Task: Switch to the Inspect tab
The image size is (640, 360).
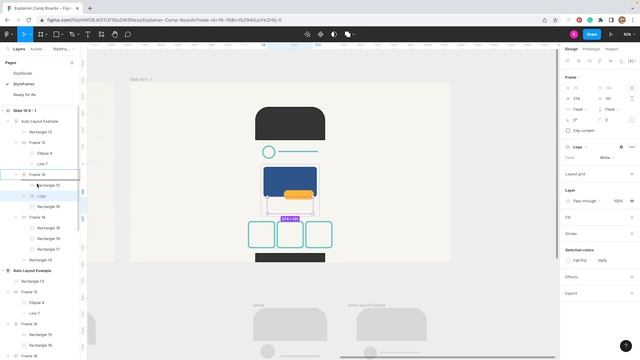Action: pyautogui.click(x=611, y=49)
